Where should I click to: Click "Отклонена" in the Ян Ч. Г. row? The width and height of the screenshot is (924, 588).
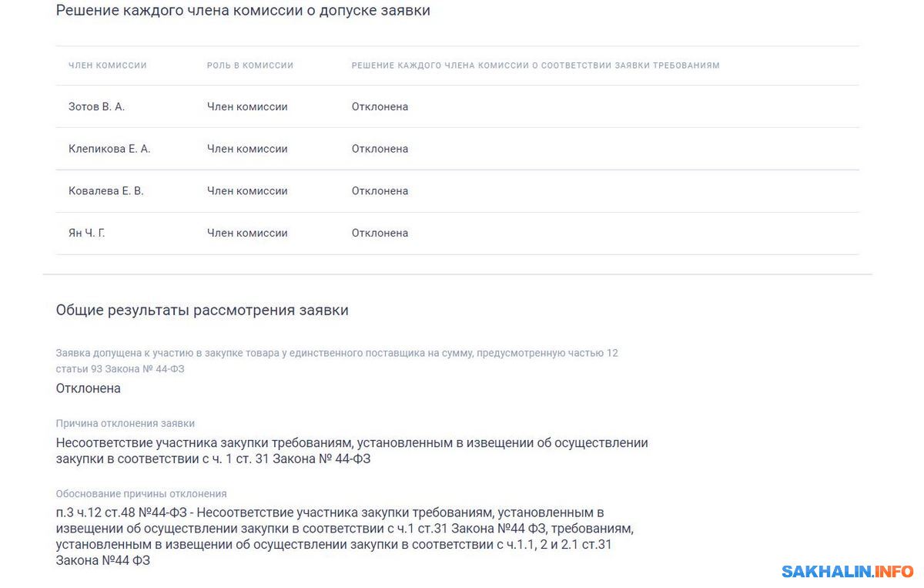click(x=380, y=233)
